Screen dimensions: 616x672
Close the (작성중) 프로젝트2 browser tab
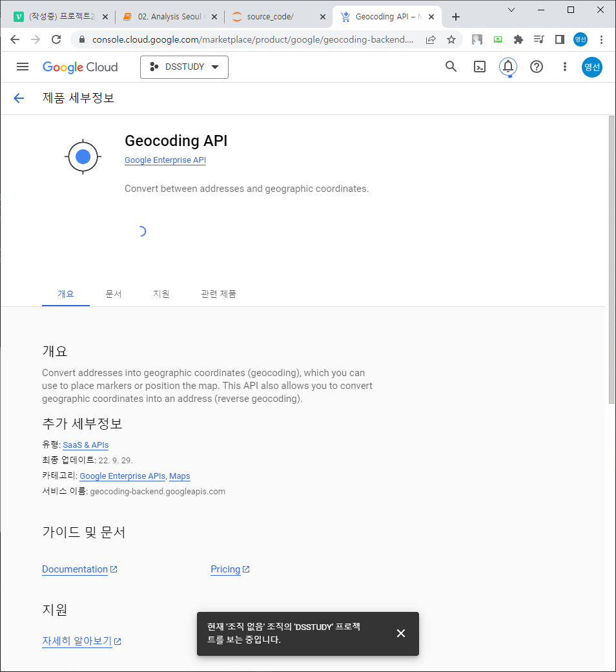click(x=105, y=17)
